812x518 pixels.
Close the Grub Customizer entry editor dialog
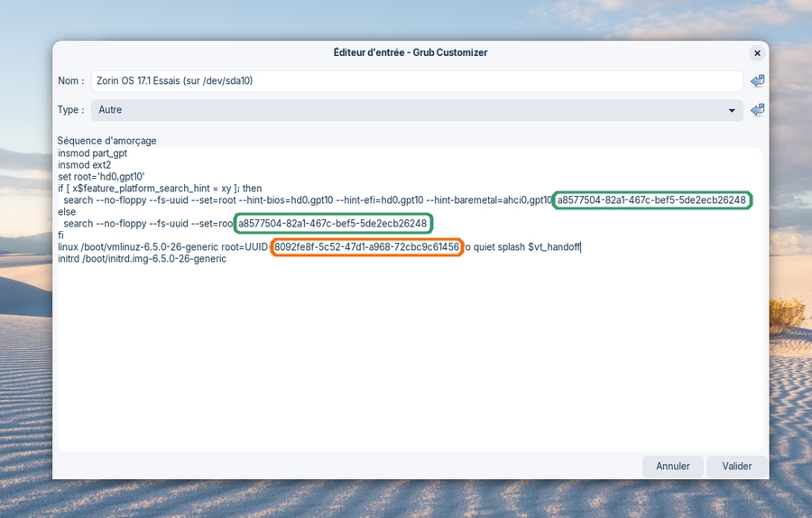pyautogui.click(x=757, y=53)
